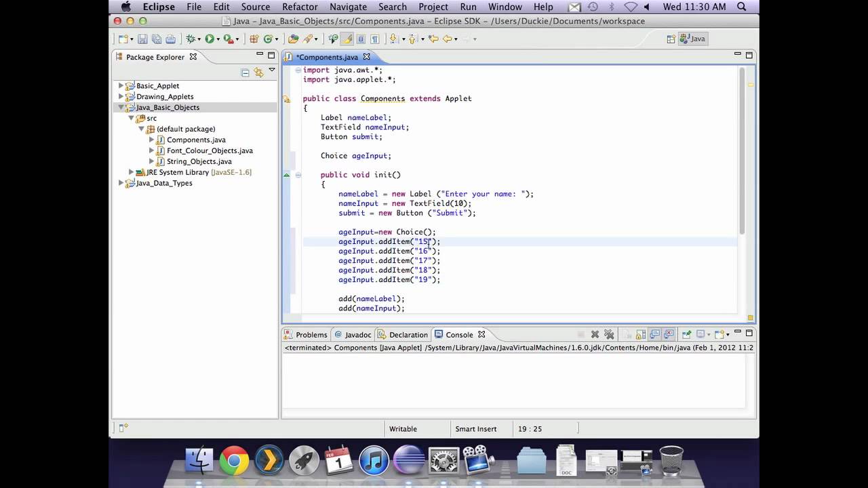Fold the init method with collapse marker

coord(298,175)
